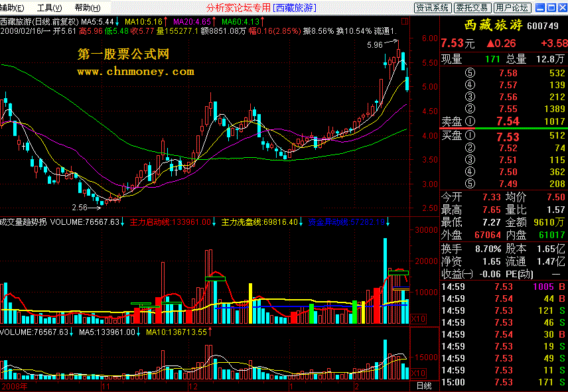Click the 用户论坛 button

(x=512, y=7)
